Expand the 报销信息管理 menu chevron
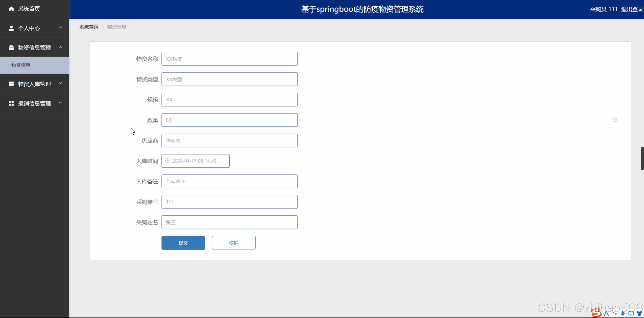 (61, 103)
